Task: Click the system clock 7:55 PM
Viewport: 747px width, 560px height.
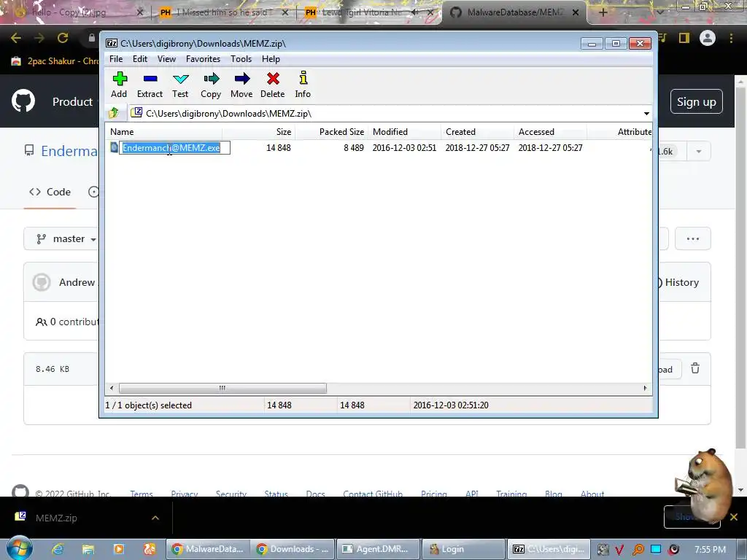Action: [x=710, y=550]
